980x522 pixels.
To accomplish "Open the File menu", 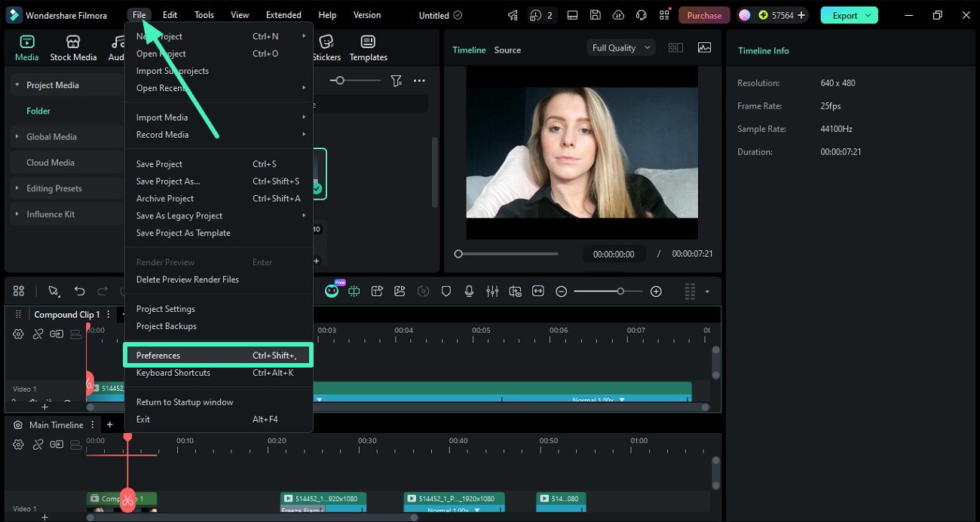I will click(x=139, y=15).
